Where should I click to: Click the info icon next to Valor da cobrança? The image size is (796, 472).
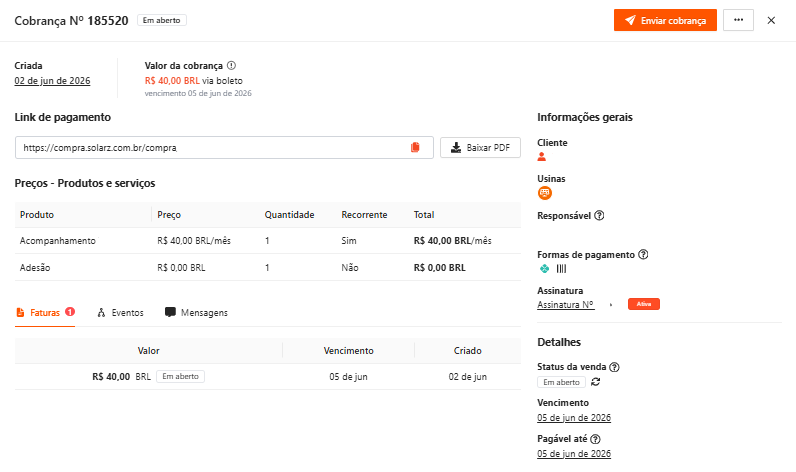(x=231, y=65)
